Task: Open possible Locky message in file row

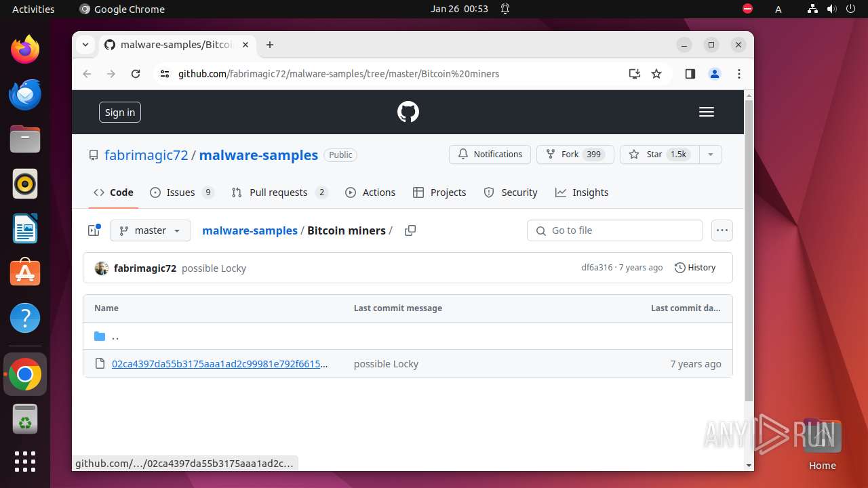Action: click(386, 364)
